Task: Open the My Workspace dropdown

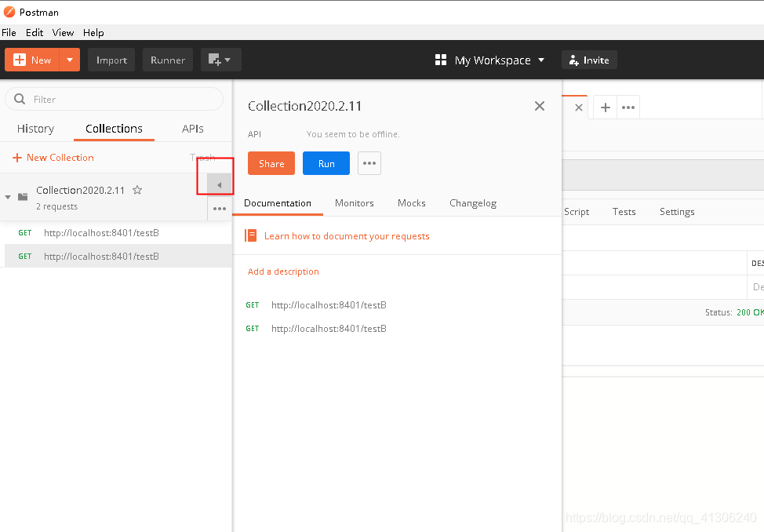Action: [499, 60]
